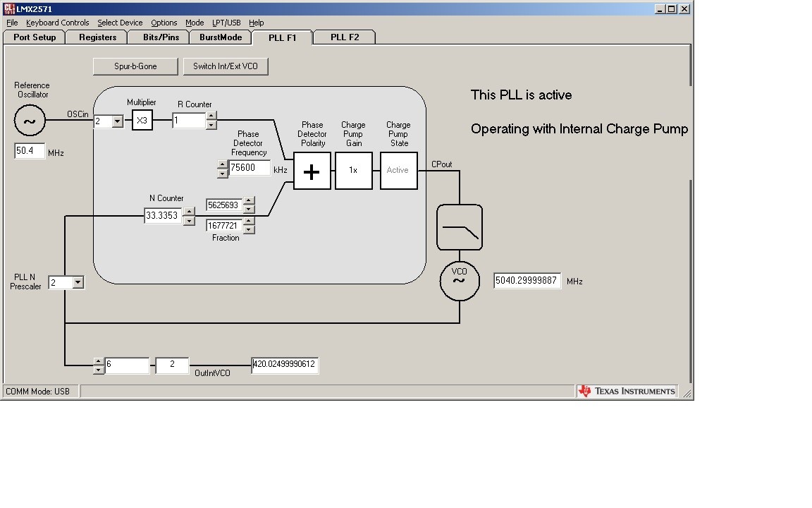Screen dimensions: 812x508
Task: Increment the fraction denominator 1677721
Action: (x=249, y=222)
